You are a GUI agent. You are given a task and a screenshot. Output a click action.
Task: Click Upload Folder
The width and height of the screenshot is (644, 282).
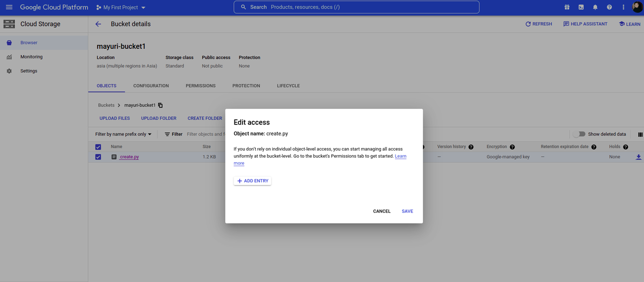(158, 118)
